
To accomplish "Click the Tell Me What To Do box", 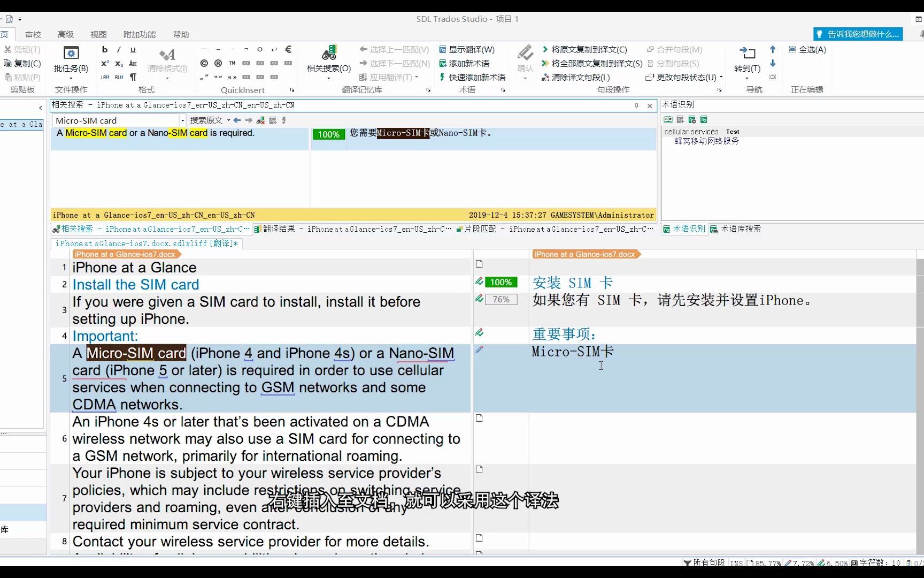I will click(858, 34).
